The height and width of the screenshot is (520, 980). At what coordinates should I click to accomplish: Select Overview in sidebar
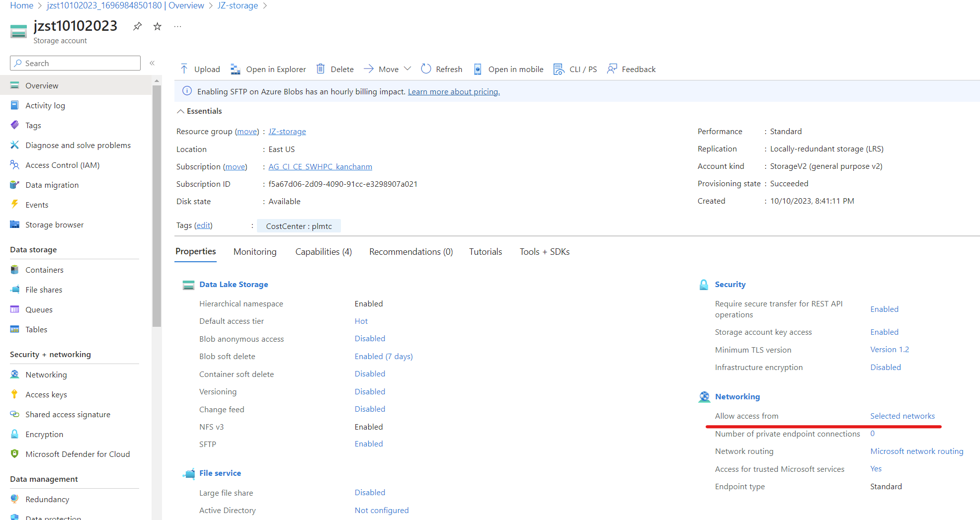pyautogui.click(x=76, y=85)
